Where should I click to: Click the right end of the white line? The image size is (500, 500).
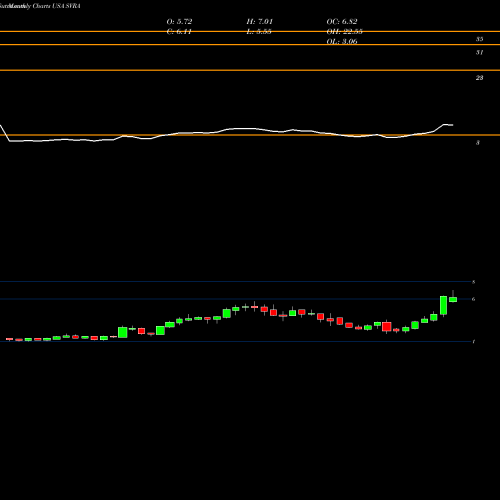tap(452, 125)
